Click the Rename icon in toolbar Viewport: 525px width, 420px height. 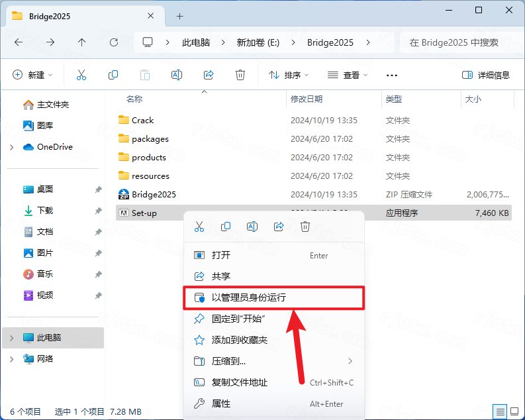pos(177,76)
